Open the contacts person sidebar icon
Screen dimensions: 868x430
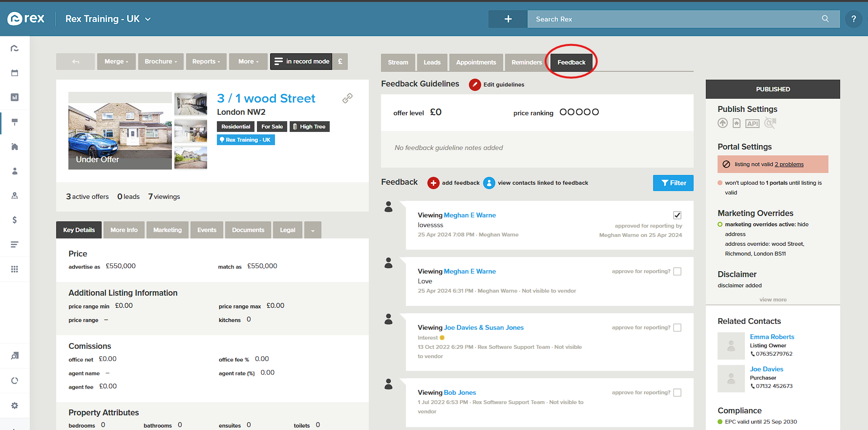point(15,171)
